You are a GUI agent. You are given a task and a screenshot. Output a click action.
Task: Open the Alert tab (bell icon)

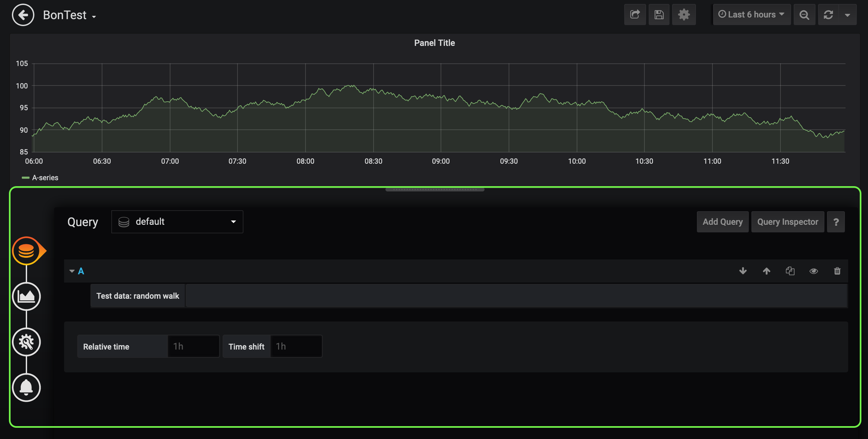click(26, 388)
